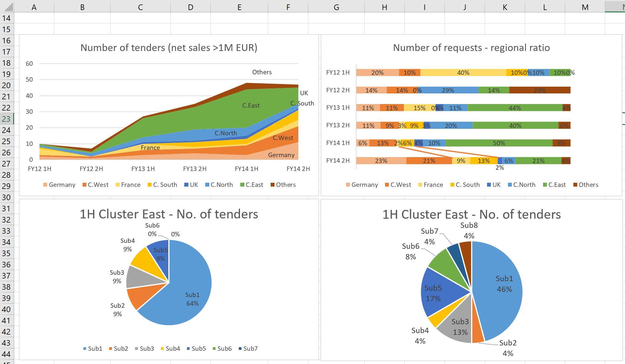Select the 'Number of tenders' chart title

[169, 47]
